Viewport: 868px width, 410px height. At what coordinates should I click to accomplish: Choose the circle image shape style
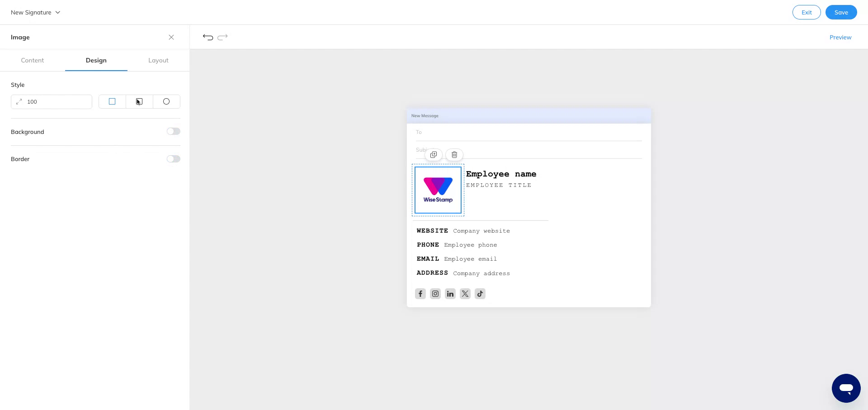point(166,101)
